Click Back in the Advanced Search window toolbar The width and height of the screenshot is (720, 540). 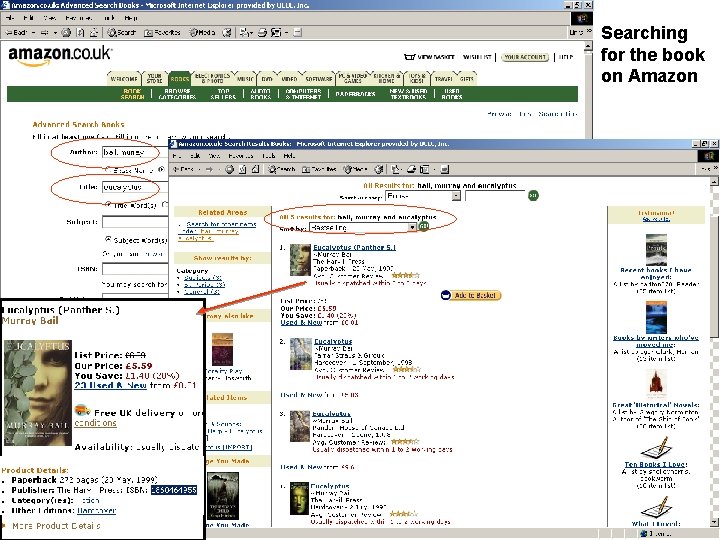16,33
